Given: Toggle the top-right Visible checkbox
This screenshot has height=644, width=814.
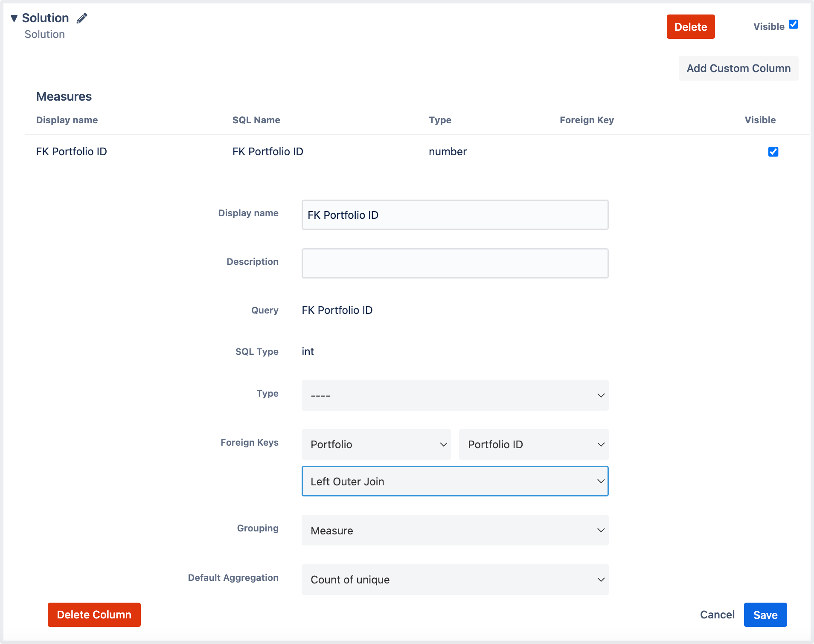Looking at the screenshot, I should click(x=793, y=24).
